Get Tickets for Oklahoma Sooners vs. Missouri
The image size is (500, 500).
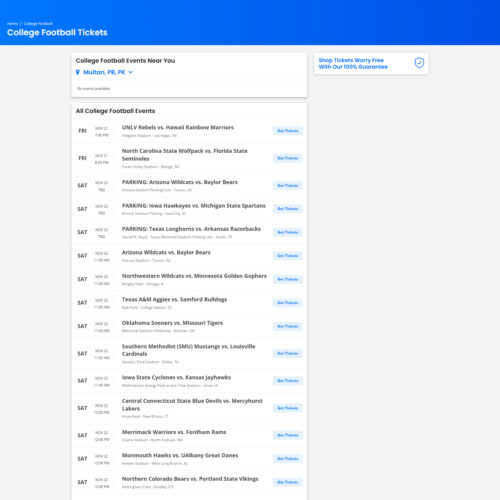(288, 326)
